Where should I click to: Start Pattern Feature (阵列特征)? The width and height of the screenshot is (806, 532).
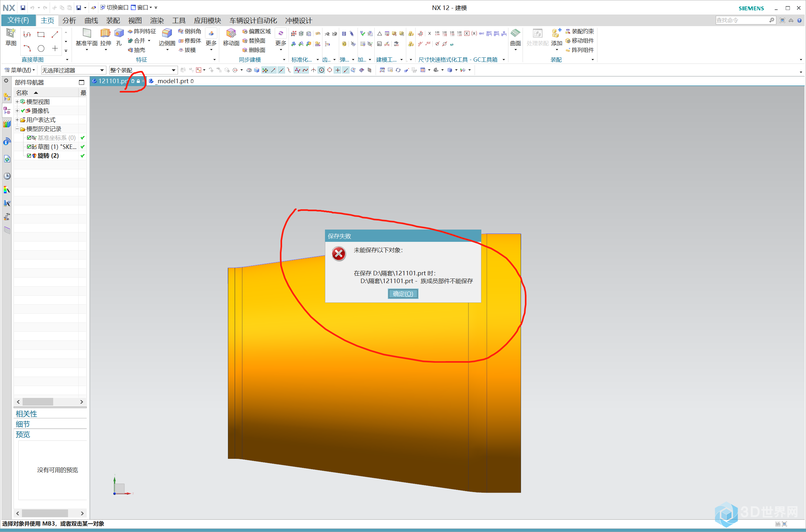(142, 31)
